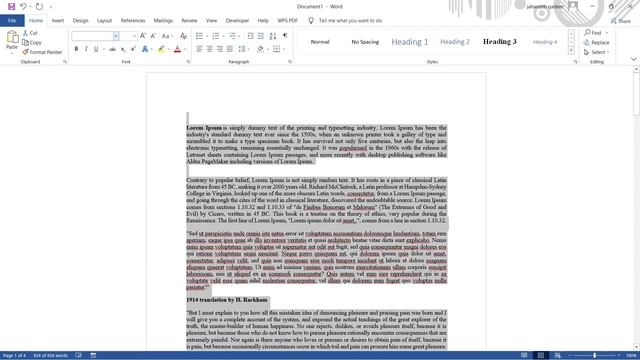Apply the Heading 1 style
The width and height of the screenshot is (640, 360).
pyautogui.click(x=410, y=42)
